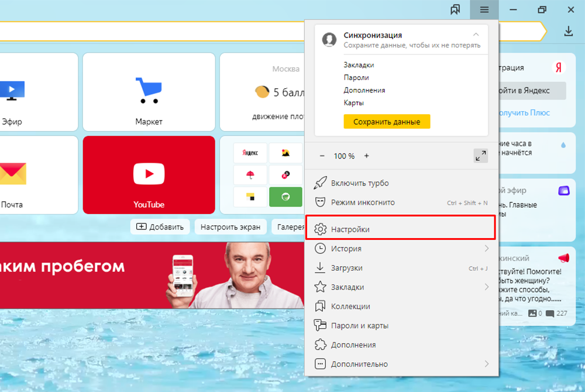Click the fullscreen arrows icon in zoom row
The image size is (585, 392).
(480, 156)
